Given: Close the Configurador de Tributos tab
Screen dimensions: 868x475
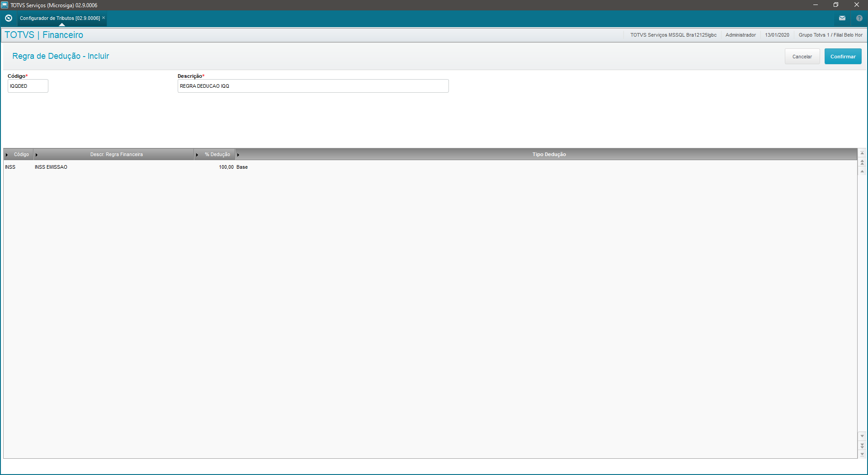Looking at the screenshot, I should pos(104,18).
